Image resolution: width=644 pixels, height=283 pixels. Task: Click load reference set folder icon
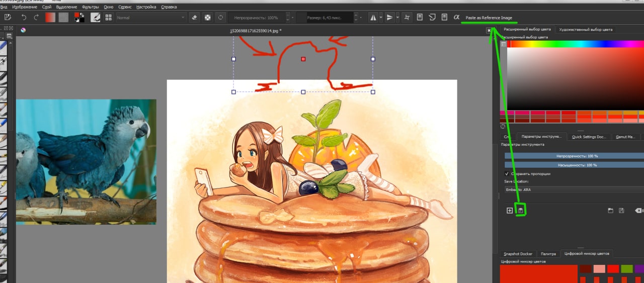(x=610, y=210)
